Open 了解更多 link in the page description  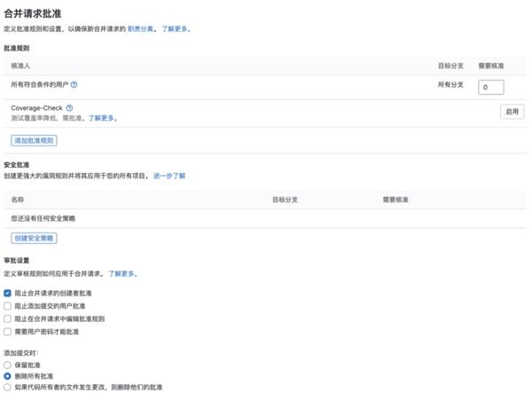tap(175, 29)
